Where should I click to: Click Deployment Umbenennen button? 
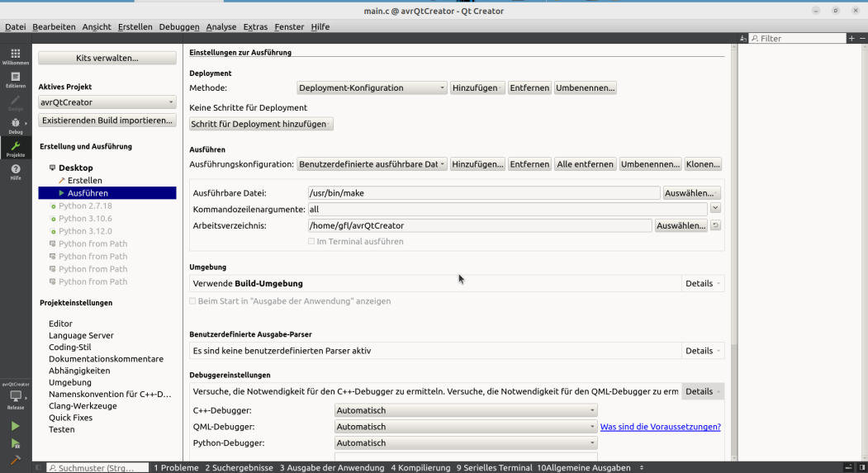click(585, 88)
